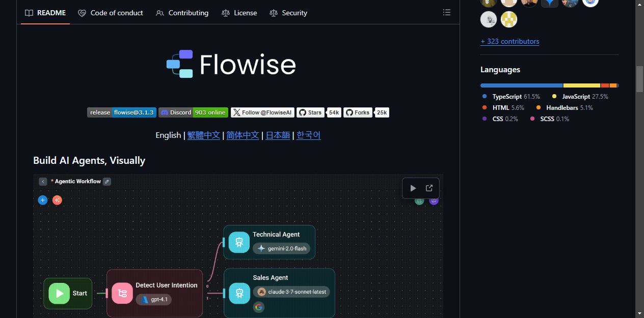Open the Discord 903 online badge

click(x=193, y=112)
